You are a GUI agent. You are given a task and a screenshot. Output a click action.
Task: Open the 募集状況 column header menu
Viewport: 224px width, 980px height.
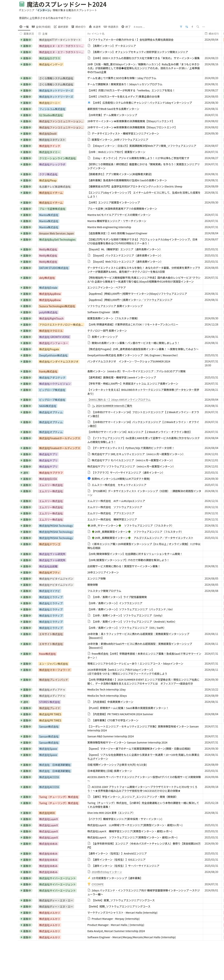(27, 34)
